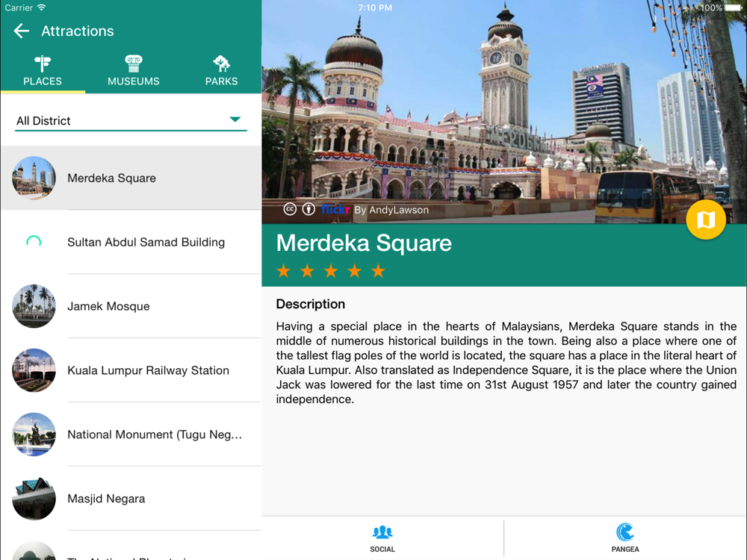Switch to the MUSEUMS tab label
The image size is (747, 560).
point(134,81)
